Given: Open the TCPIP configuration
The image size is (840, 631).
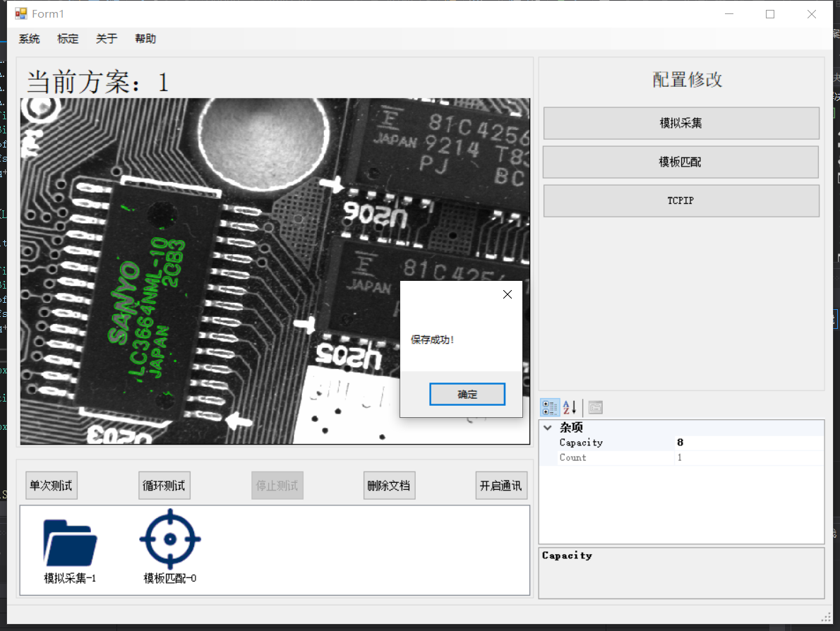Looking at the screenshot, I should click(x=681, y=201).
